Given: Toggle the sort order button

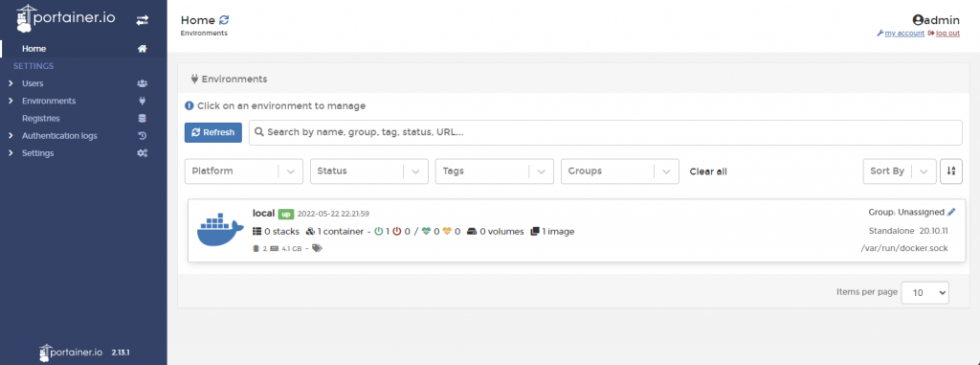Looking at the screenshot, I should pyautogui.click(x=950, y=171).
